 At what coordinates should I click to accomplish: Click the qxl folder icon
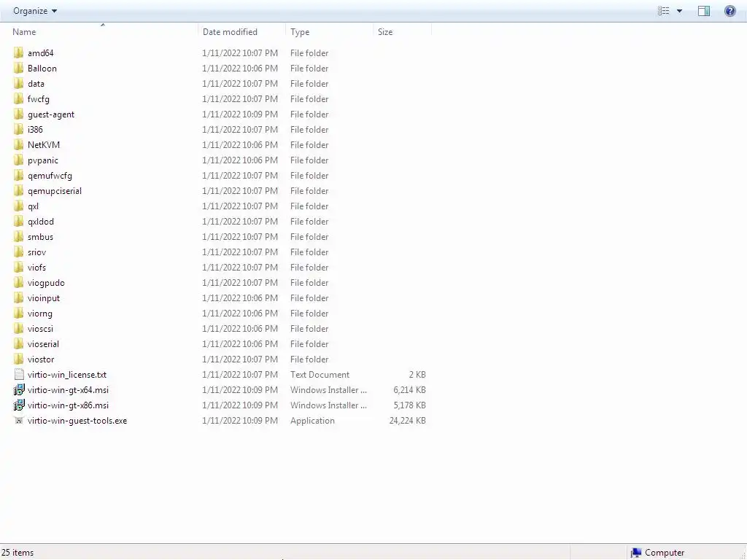18,206
